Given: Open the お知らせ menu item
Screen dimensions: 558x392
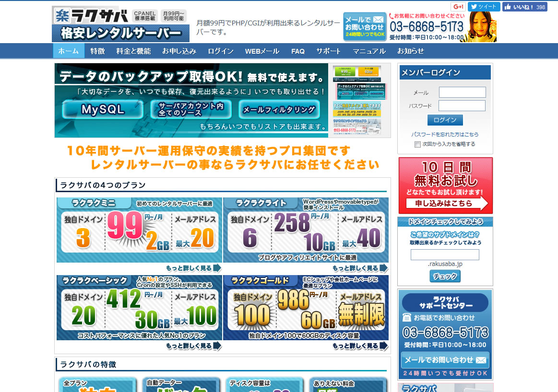Looking at the screenshot, I should tap(410, 51).
